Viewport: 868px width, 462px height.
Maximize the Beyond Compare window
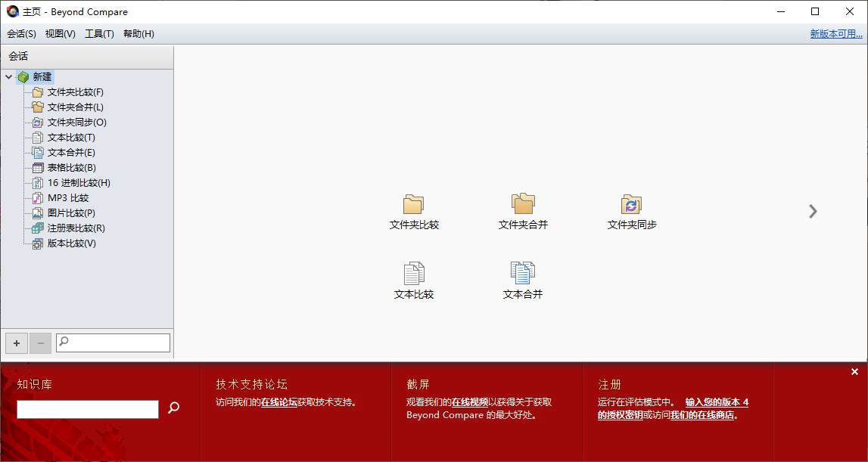[x=815, y=11]
